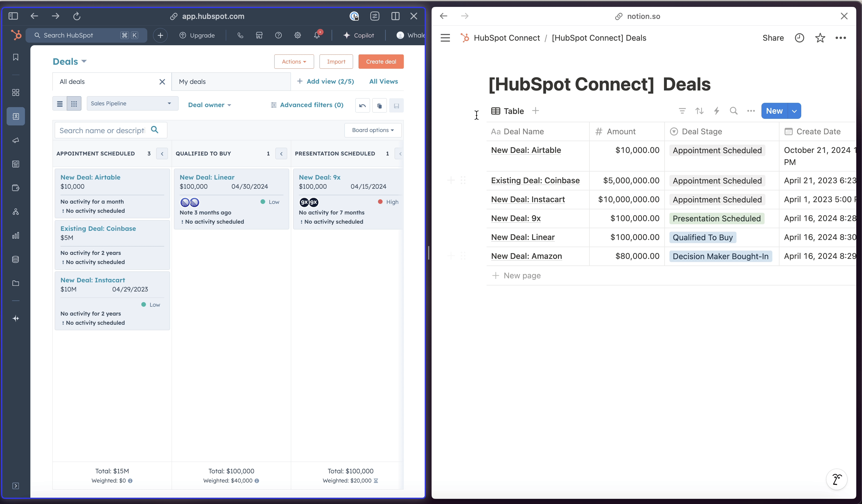Viewport: 862px width, 504px height.
Task: Open the New Deal: Amazon page link
Action: (526, 256)
